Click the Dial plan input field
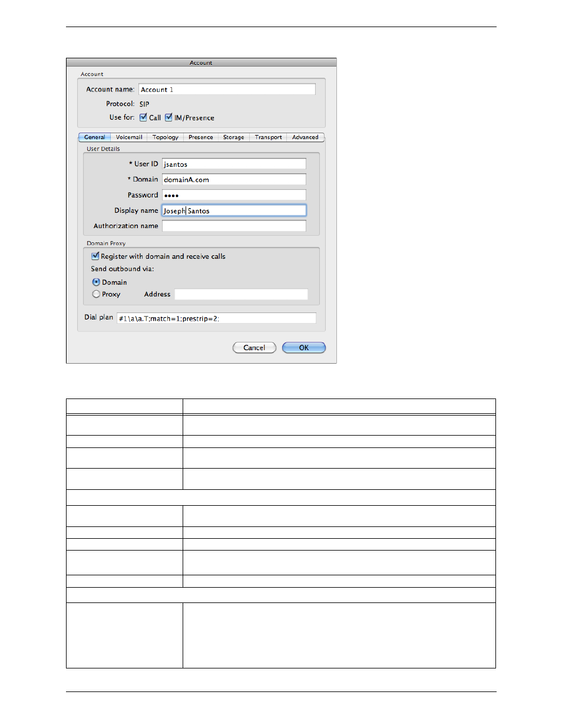 pyautogui.click(x=216, y=318)
